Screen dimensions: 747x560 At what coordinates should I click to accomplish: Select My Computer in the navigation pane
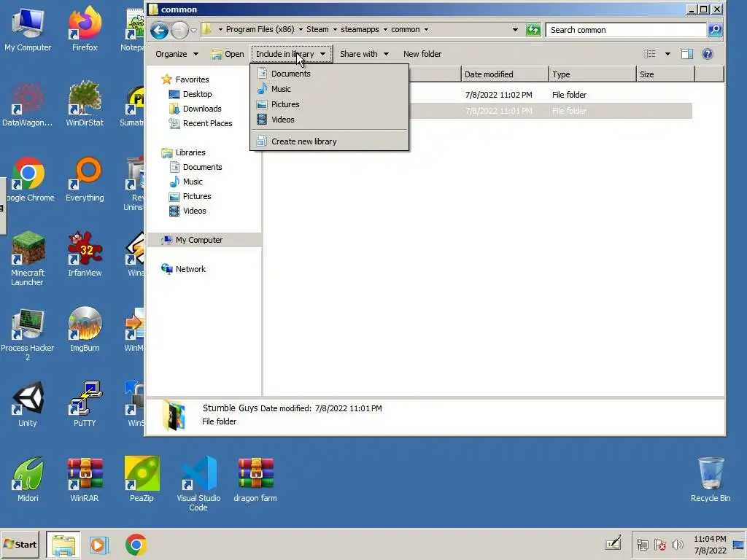[x=198, y=240]
